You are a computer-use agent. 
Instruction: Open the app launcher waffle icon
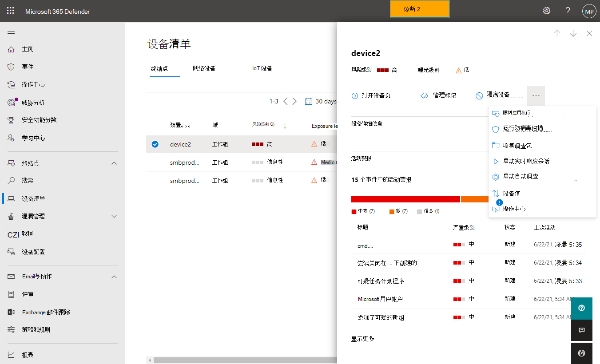click(10, 11)
